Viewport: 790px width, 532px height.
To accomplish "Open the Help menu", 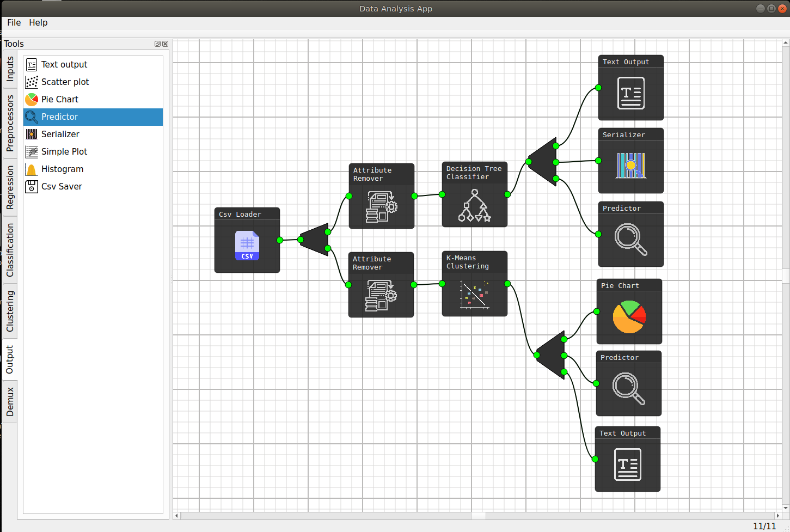I will coord(38,22).
